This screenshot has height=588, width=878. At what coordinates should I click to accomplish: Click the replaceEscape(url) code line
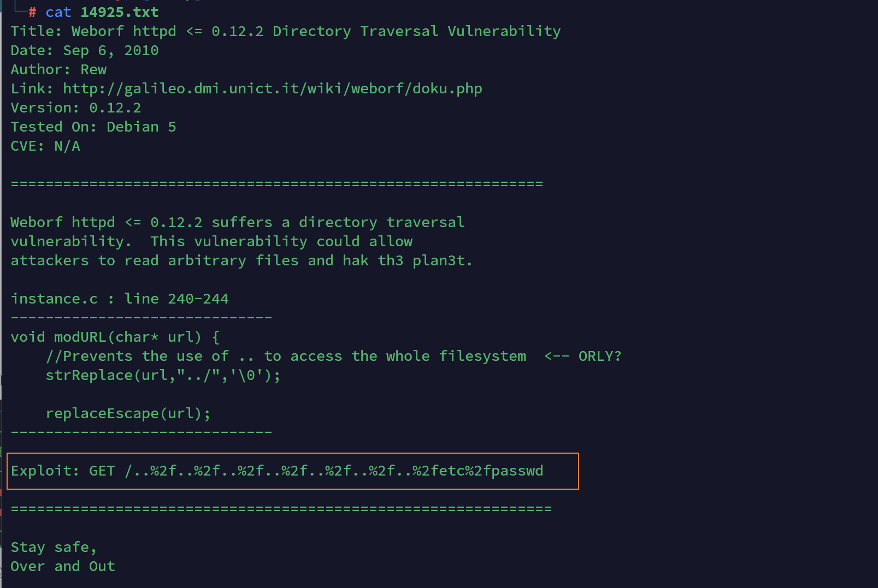tap(128, 413)
